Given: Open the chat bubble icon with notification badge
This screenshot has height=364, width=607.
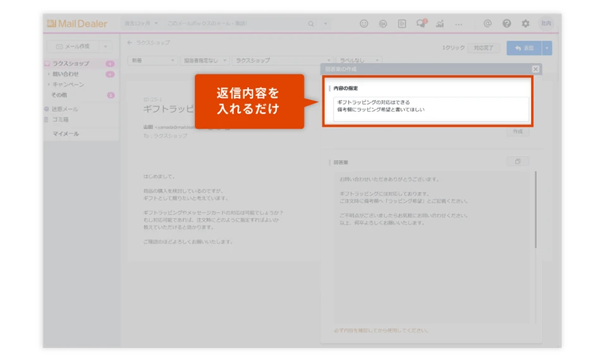Looking at the screenshot, I should tap(419, 23).
